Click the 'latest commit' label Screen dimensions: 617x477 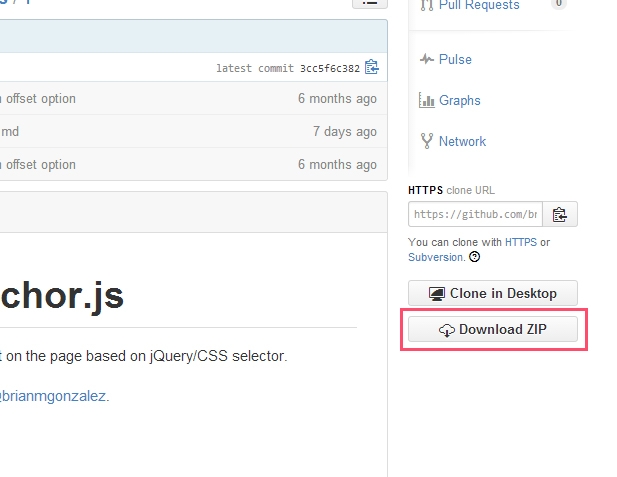[255, 68]
